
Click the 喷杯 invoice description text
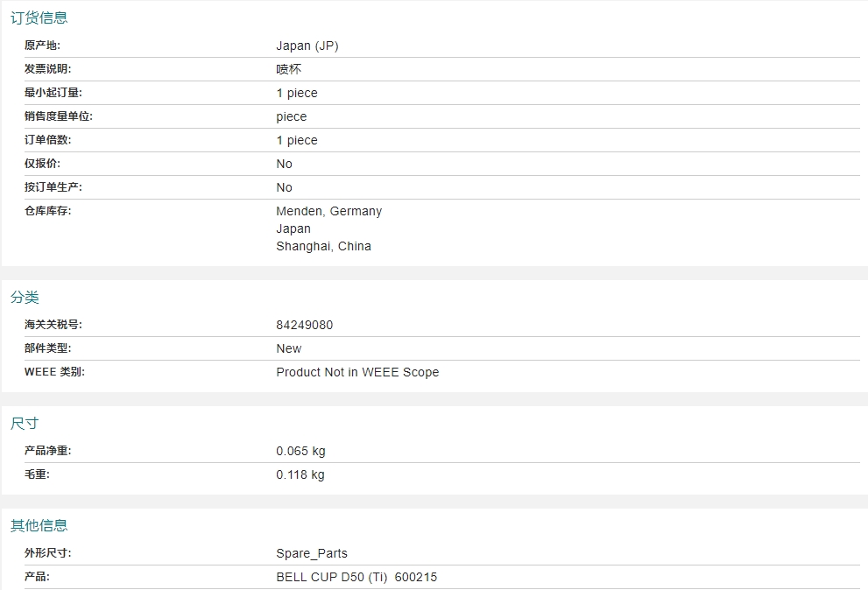coord(289,69)
